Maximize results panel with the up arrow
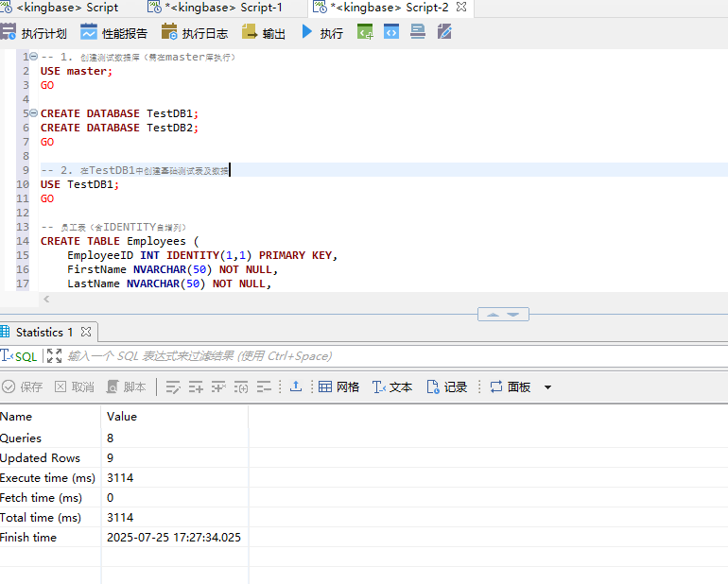Screen dimensions: 728x584 tap(493, 315)
